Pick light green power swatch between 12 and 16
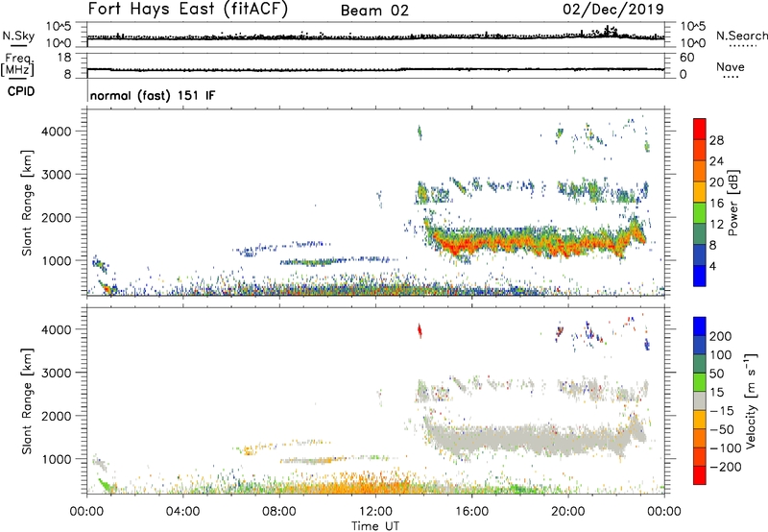The image size is (768, 532). point(700,213)
